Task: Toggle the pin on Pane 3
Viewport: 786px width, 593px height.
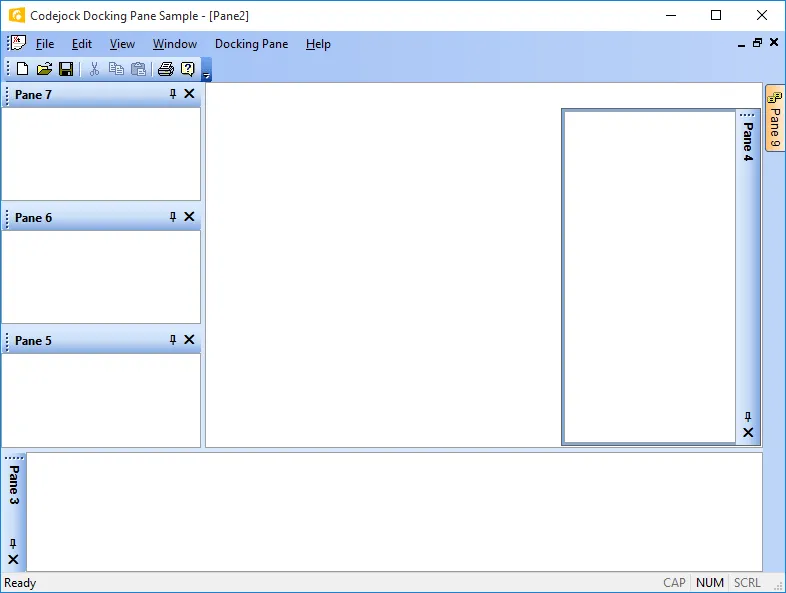Action: pyautogui.click(x=13, y=543)
